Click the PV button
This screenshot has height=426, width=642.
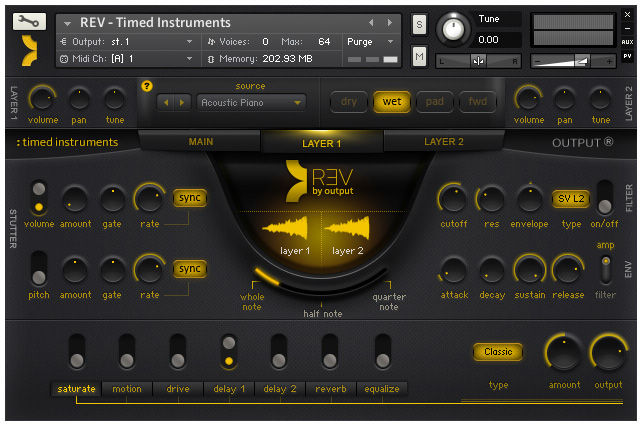pyautogui.click(x=627, y=56)
